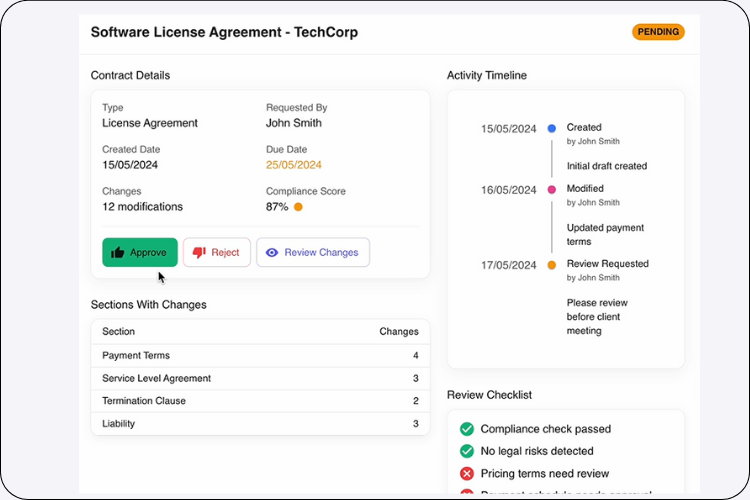
Task: Click the Section column header
Action: click(119, 331)
